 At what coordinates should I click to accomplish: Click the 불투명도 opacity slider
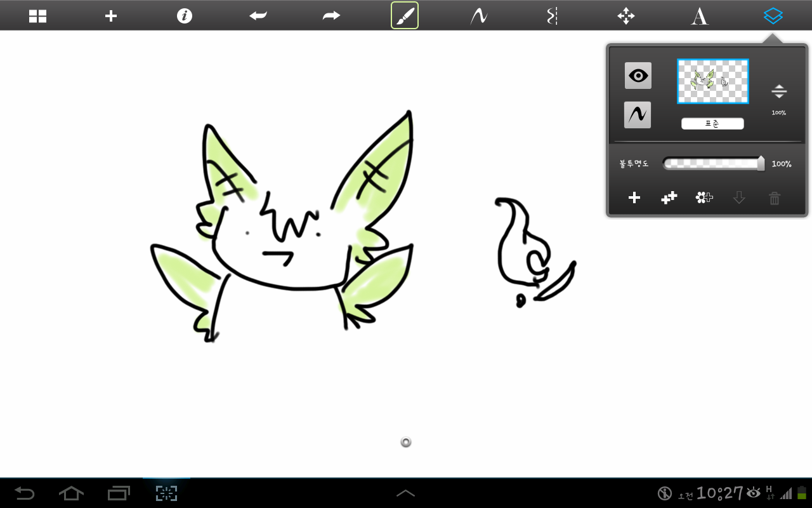click(x=712, y=164)
